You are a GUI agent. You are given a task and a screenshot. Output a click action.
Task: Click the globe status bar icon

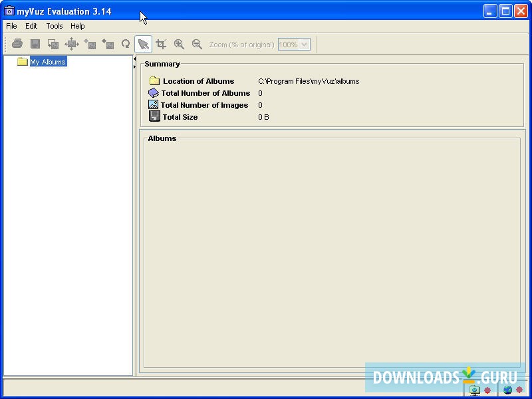(x=507, y=390)
